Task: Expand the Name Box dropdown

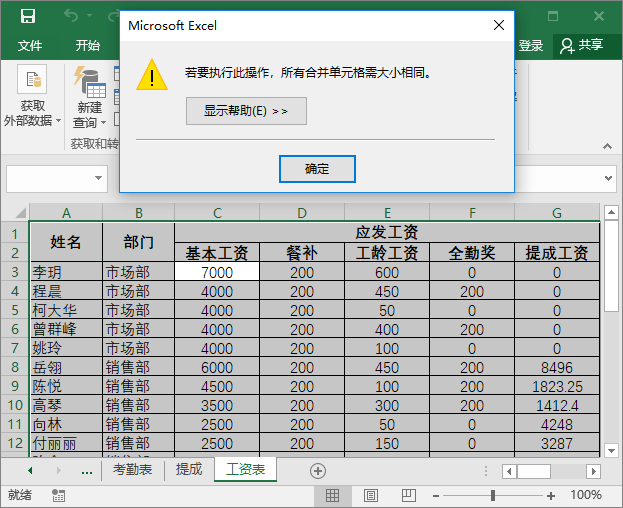Action: 98,178
